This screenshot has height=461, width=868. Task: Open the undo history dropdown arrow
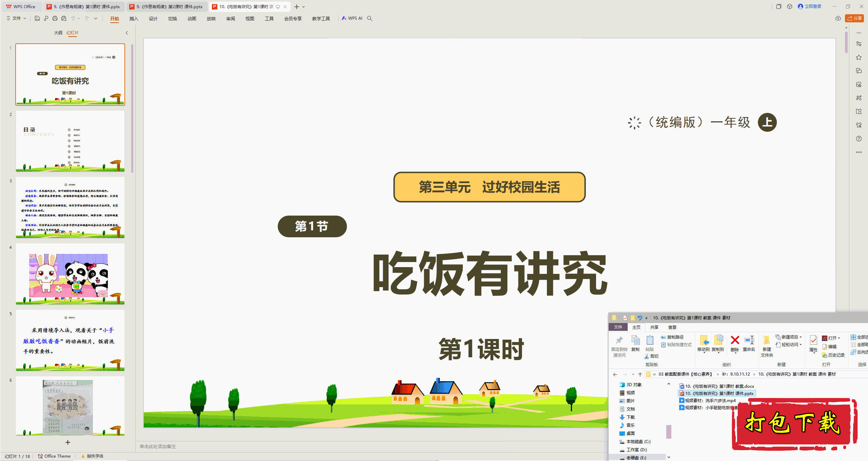[79, 18]
